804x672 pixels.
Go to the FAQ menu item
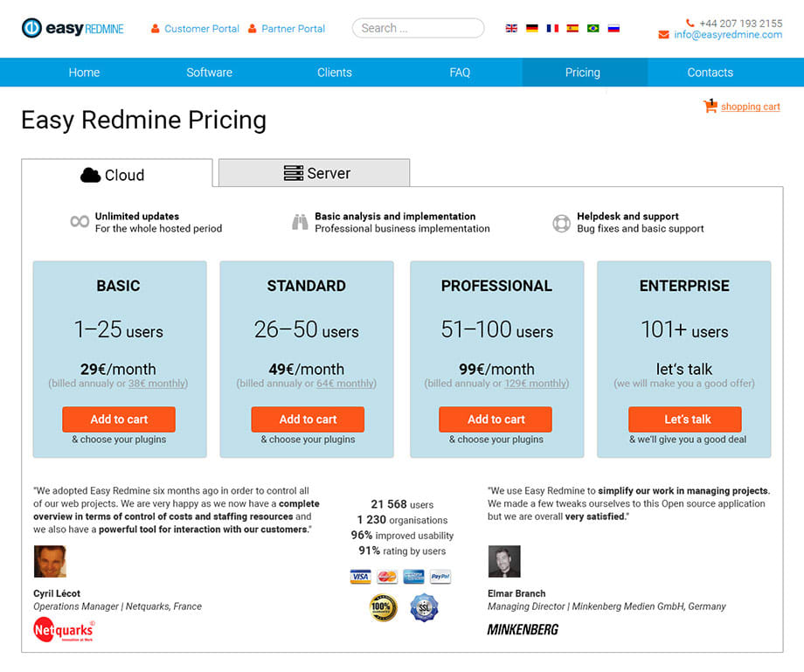pos(460,73)
